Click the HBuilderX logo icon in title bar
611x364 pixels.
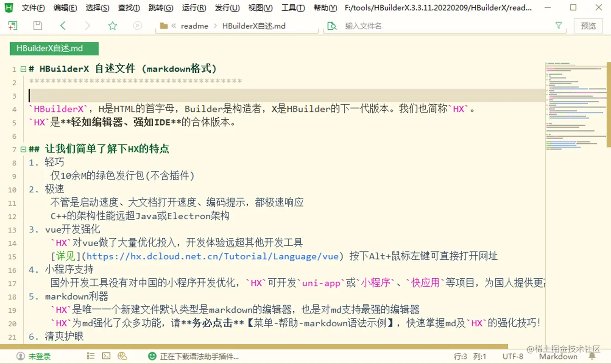click(x=9, y=7)
